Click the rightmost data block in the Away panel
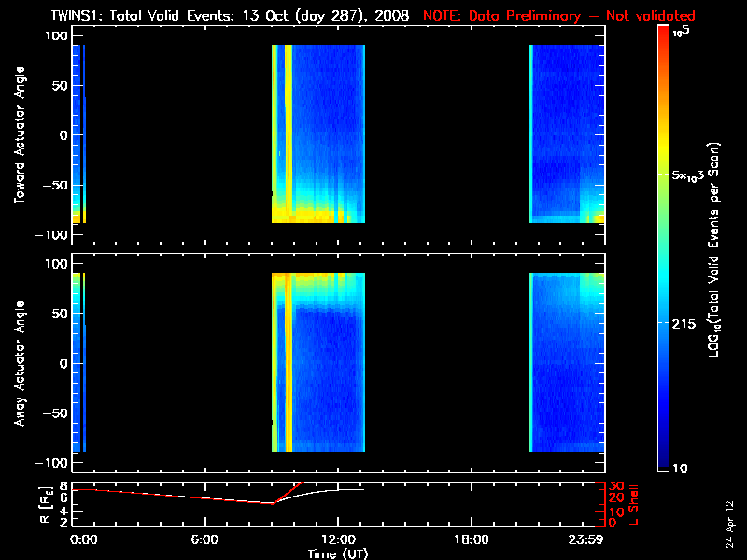 (566, 363)
